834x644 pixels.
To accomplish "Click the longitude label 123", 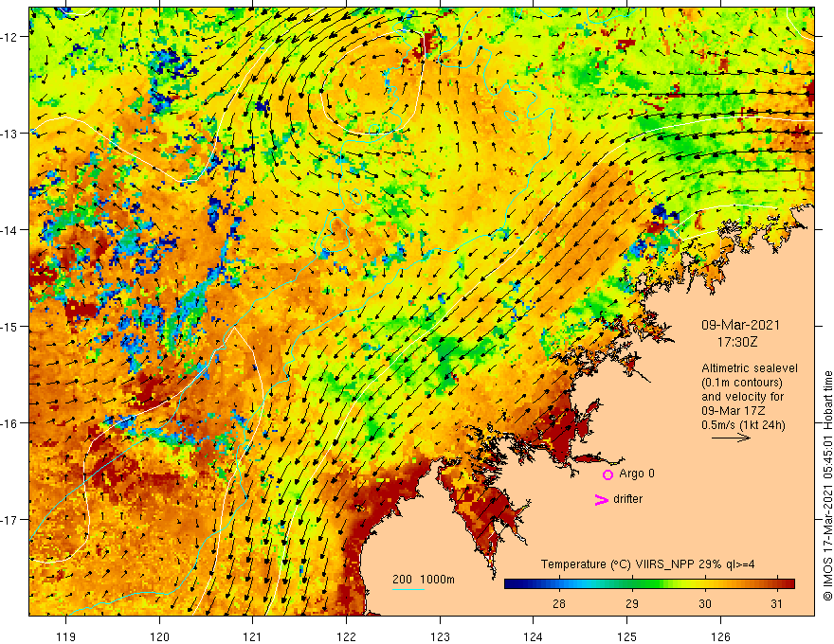I will tap(440, 636).
